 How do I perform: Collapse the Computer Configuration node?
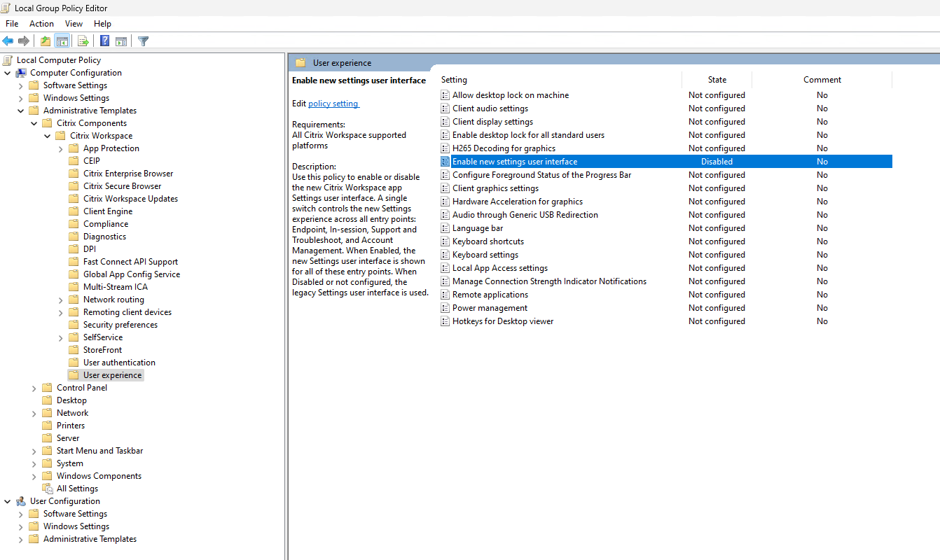8,73
